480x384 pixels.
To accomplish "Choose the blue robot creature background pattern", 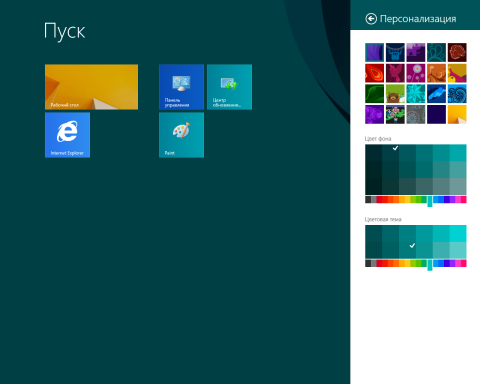I will (395, 52).
